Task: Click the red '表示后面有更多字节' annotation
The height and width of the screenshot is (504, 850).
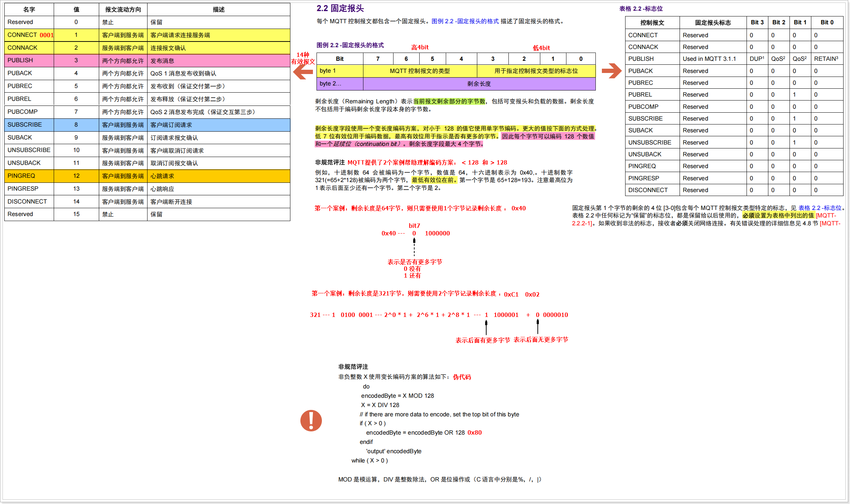Action: point(483,340)
